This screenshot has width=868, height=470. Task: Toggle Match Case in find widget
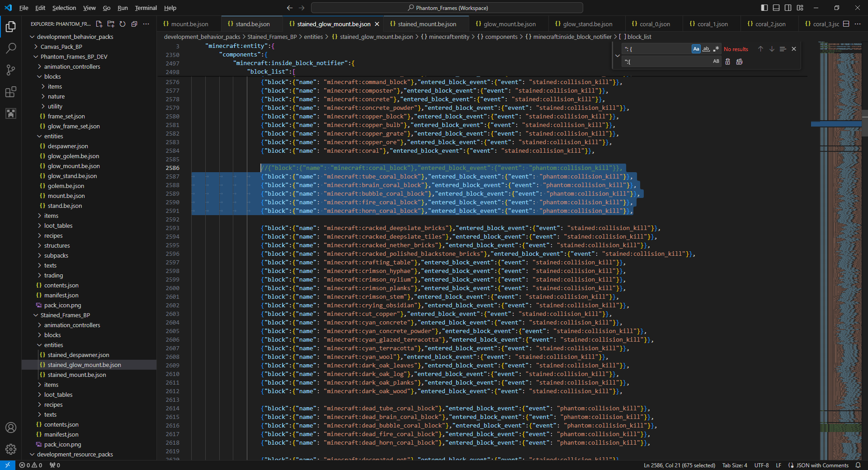point(696,49)
